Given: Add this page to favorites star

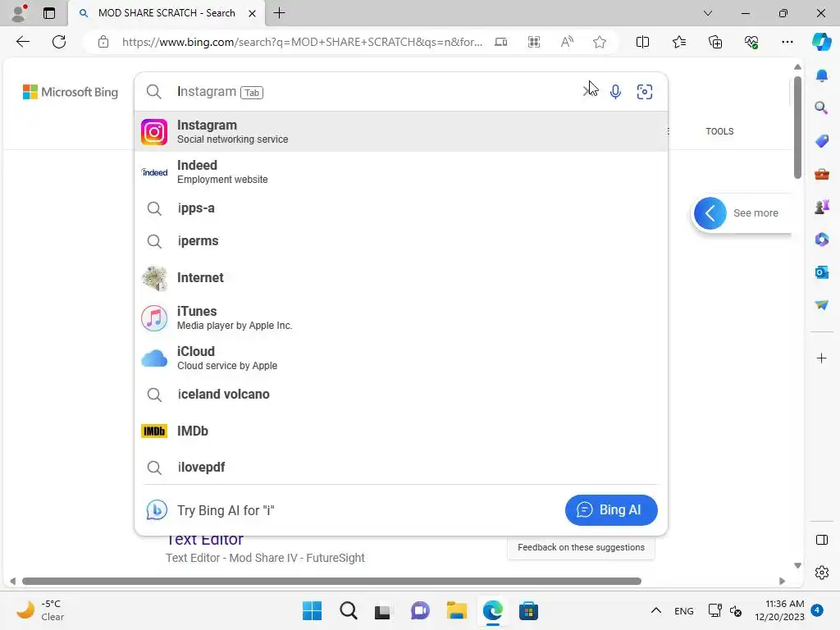Looking at the screenshot, I should pyautogui.click(x=600, y=42).
